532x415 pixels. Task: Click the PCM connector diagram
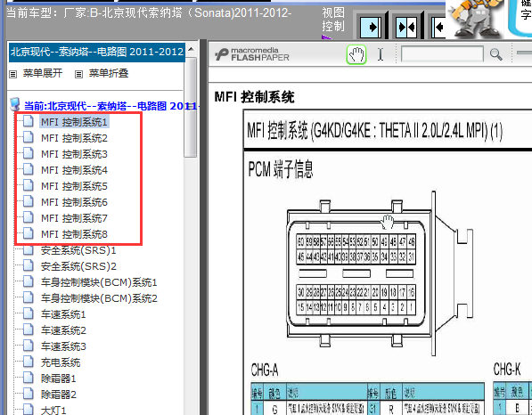tap(380, 273)
